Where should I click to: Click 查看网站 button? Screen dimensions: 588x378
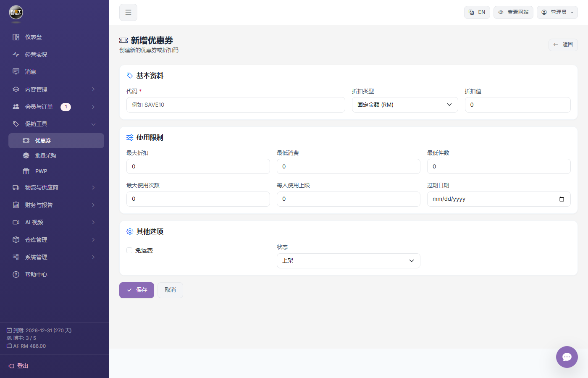tap(513, 12)
